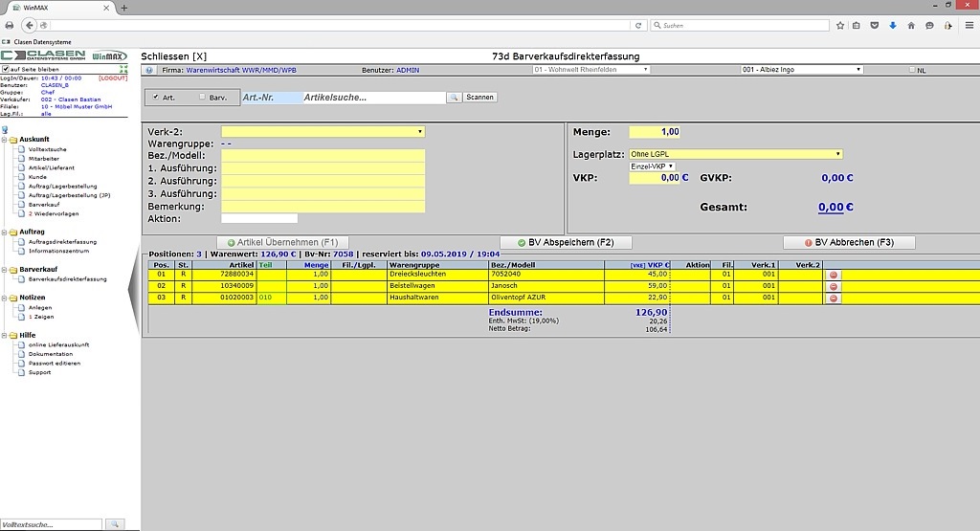980x531 pixels.
Task: Collapse the Auskunft tree folder
Action: pos(5,140)
